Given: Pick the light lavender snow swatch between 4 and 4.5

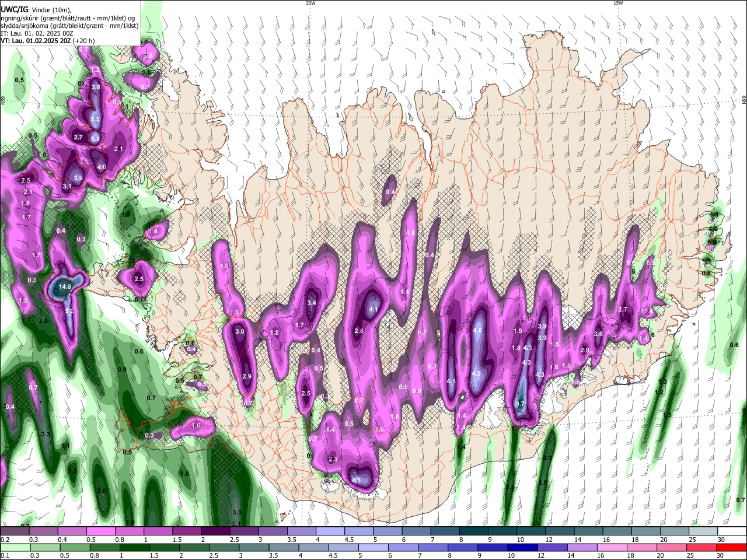Looking at the screenshot, I should (329, 531).
